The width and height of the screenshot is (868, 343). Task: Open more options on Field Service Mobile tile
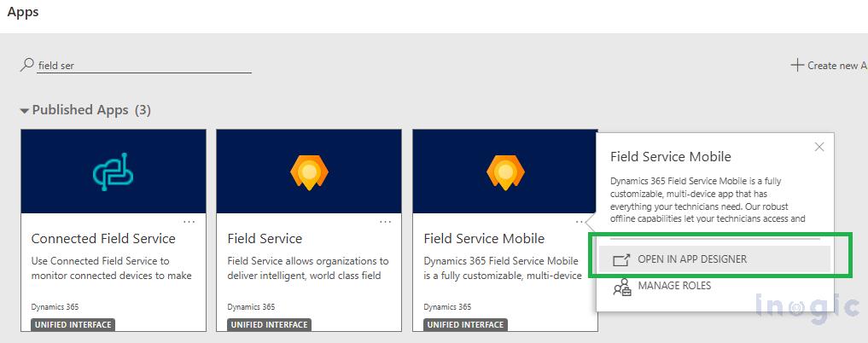pos(579,221)
